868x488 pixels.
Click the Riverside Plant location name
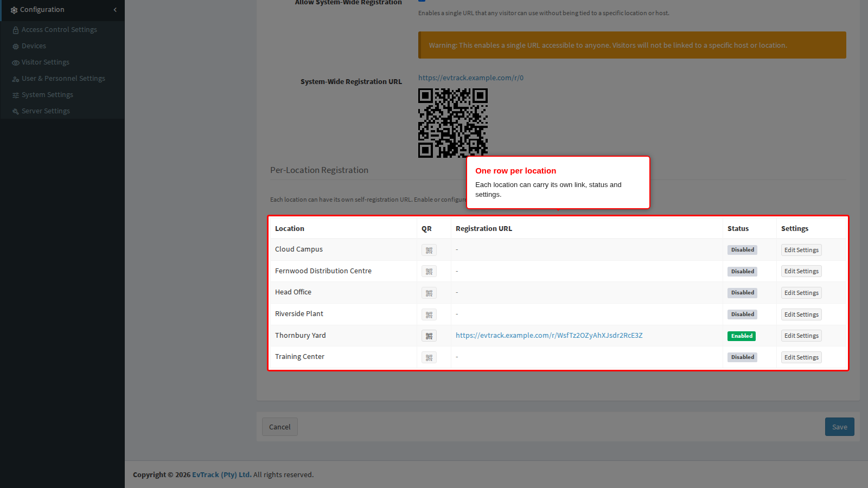(x=299, y=313)
